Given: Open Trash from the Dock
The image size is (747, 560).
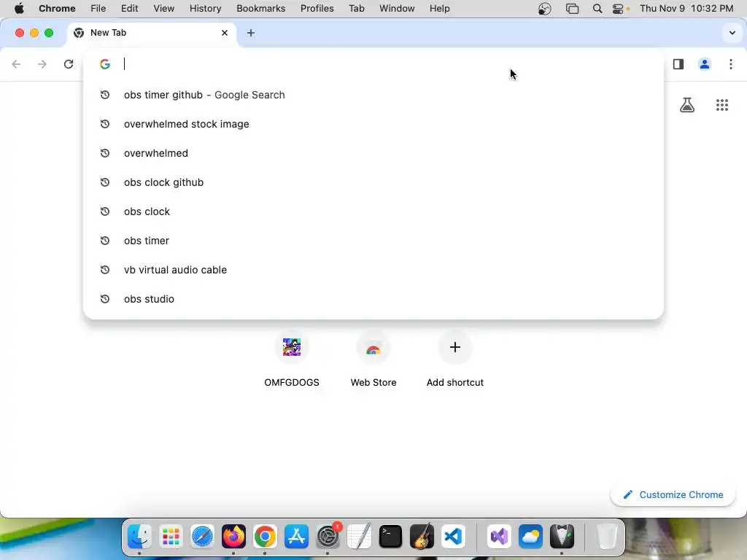Looking at the screenshot, I should pyautogui.click(x=607, y=537).
